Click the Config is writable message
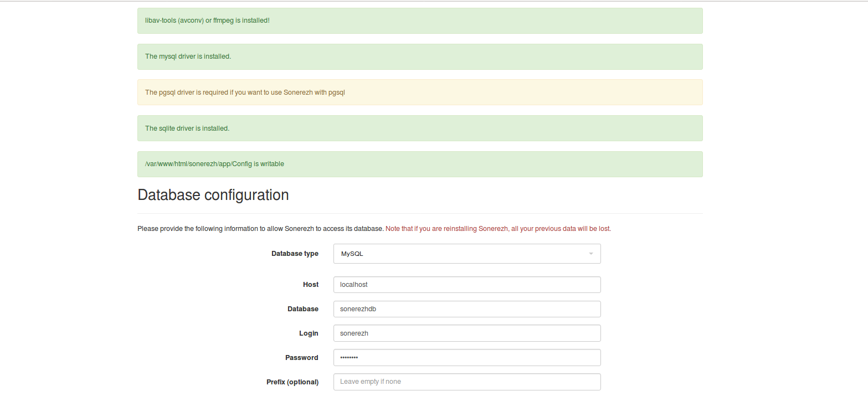Image resolution: width=868 pixels, height=396 pixels. coord(420,164)
